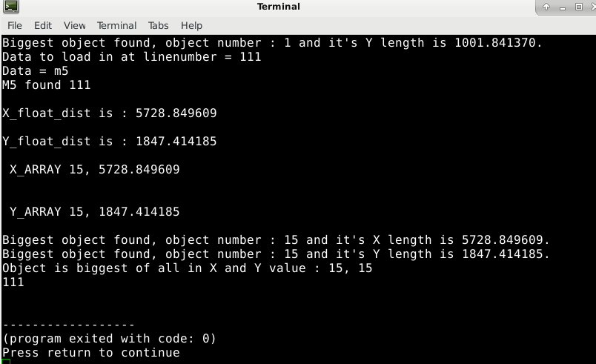Click the terminal application icon in title bar
596x364 pixels.
pyautogui.click(x=11, y=7)
